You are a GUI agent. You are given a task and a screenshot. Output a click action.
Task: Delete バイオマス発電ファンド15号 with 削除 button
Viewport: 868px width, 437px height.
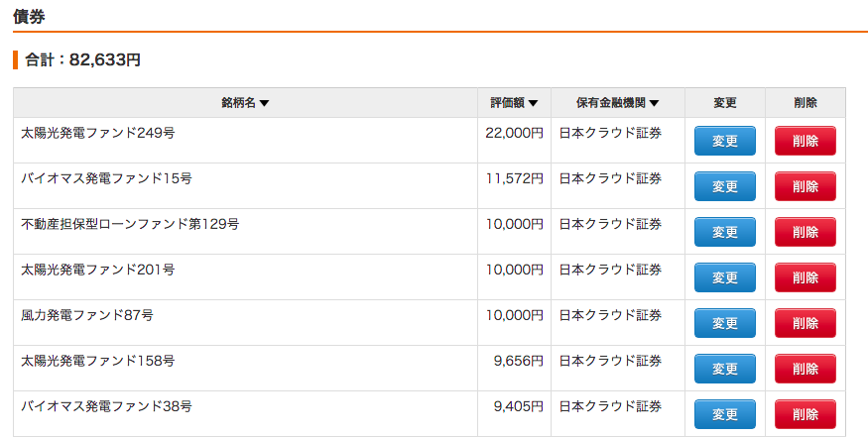[x=805, y=186]
